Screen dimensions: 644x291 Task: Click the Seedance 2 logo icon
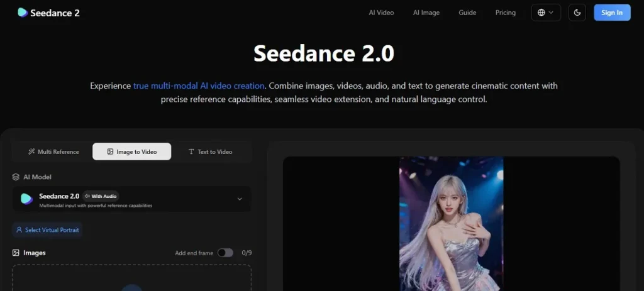coord(23,13)
